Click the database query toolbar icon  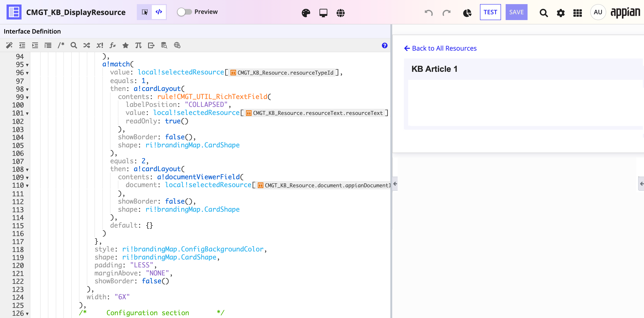164,45
